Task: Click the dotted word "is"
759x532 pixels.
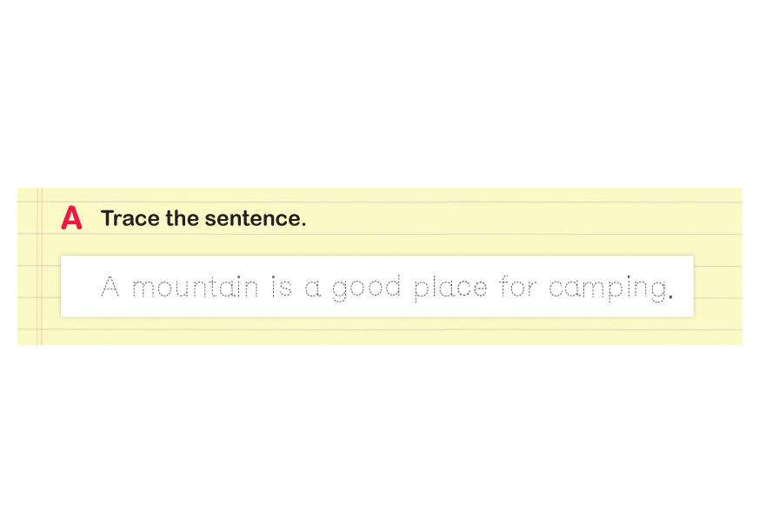Action: pos(281,286)
